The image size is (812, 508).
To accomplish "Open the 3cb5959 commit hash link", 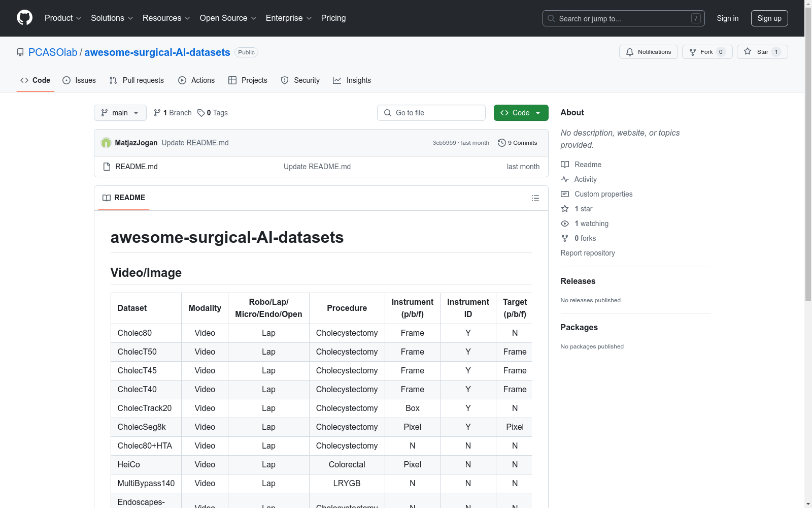I will coord(444,143).
